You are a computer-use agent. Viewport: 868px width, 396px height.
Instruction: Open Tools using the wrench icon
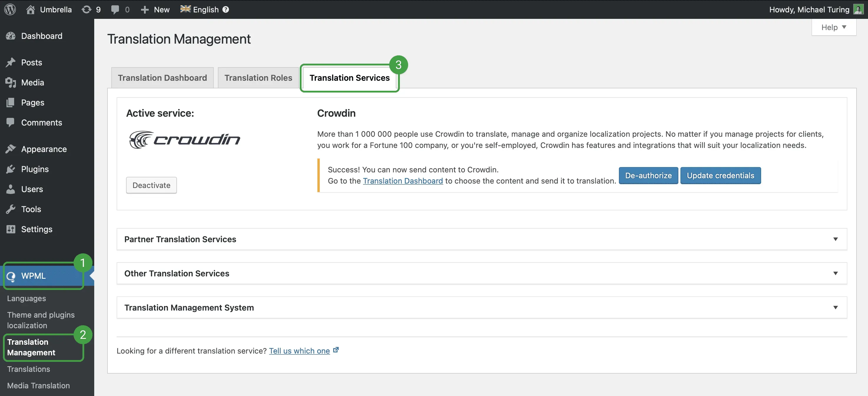[11, 209]
